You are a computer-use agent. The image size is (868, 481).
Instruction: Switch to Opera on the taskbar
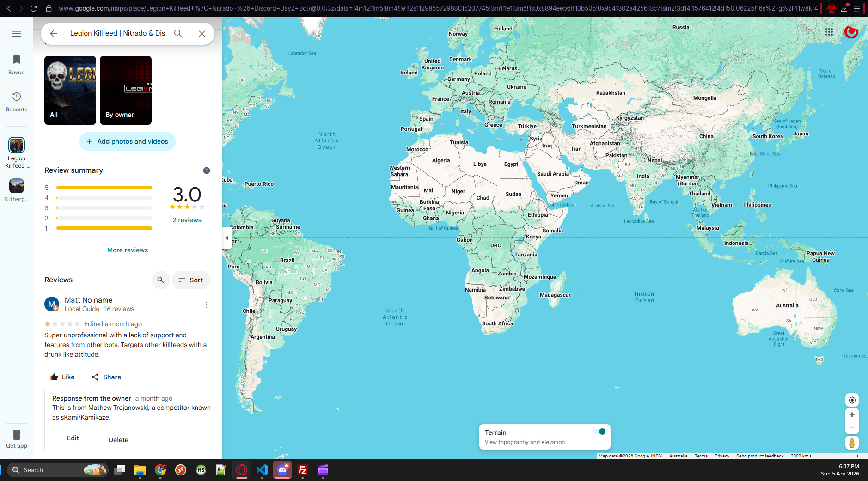242,470
